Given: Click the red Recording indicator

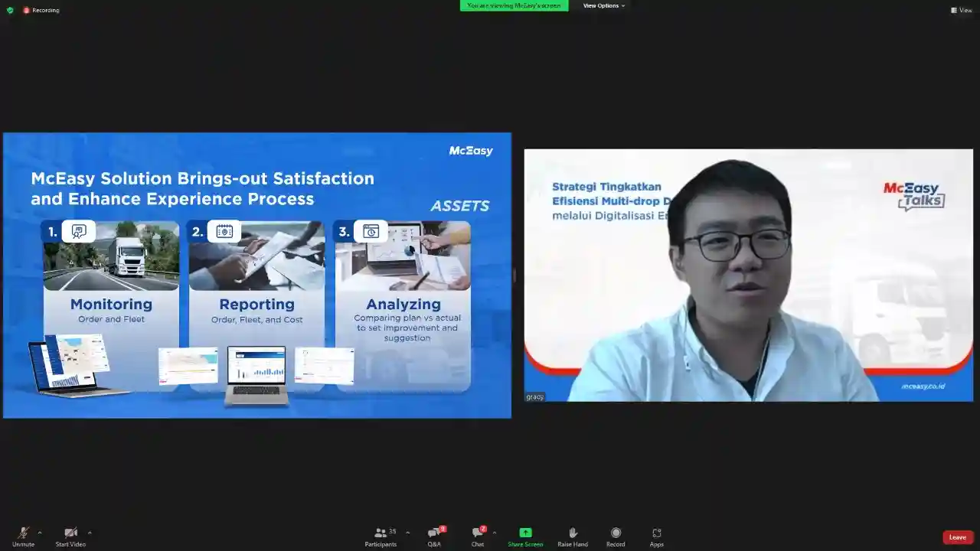Looking at the screenshot, I should click(41, 10).
